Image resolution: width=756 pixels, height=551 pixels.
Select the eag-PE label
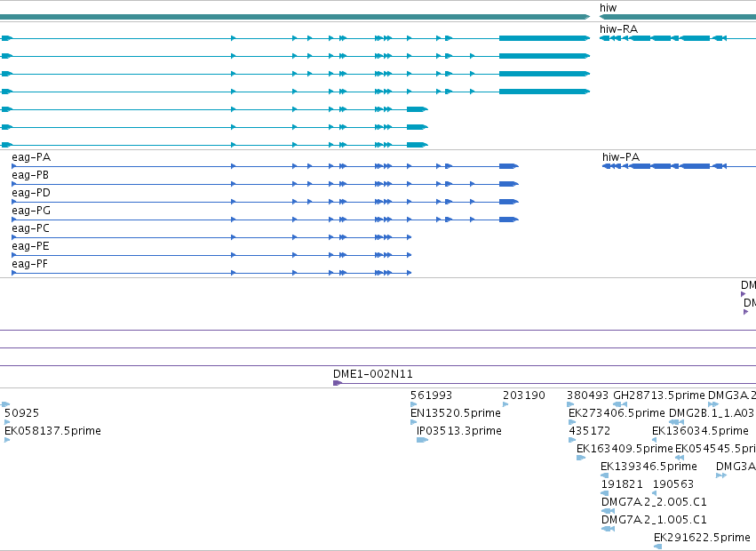[x=30, y=246]
